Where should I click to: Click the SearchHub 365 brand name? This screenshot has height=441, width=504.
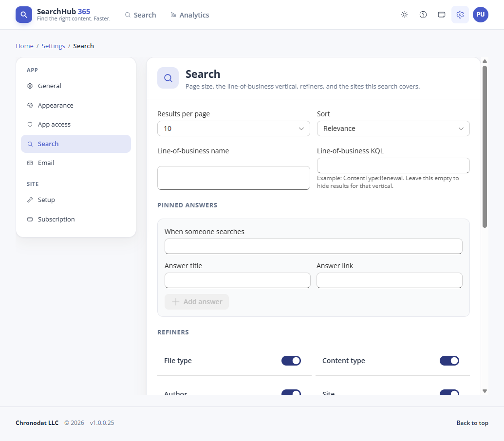pos(64,12)
